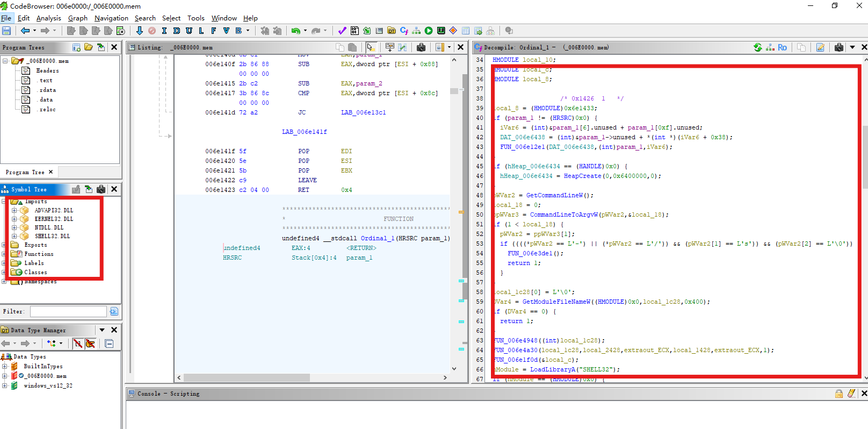Re-decompile with the green refresh icon

pos(757,47)
